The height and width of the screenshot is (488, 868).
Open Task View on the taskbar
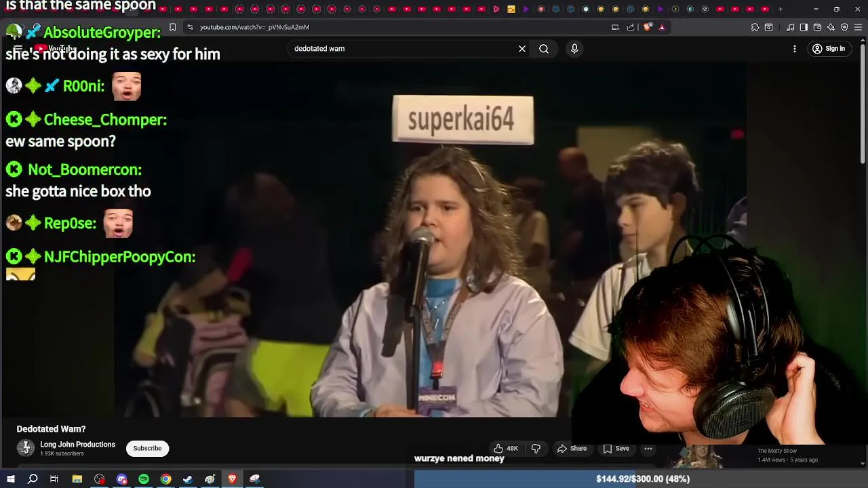[x=54, y=479]
